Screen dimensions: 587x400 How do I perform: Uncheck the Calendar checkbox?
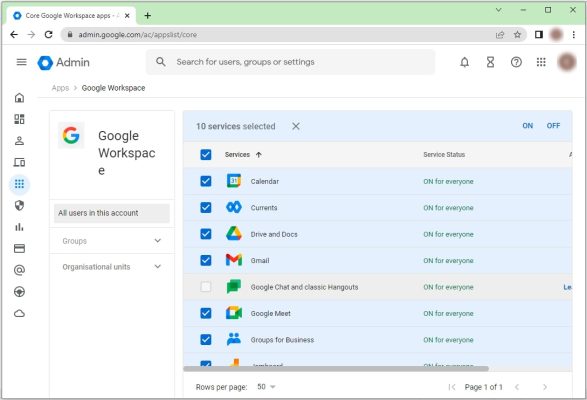pos(206,181)
